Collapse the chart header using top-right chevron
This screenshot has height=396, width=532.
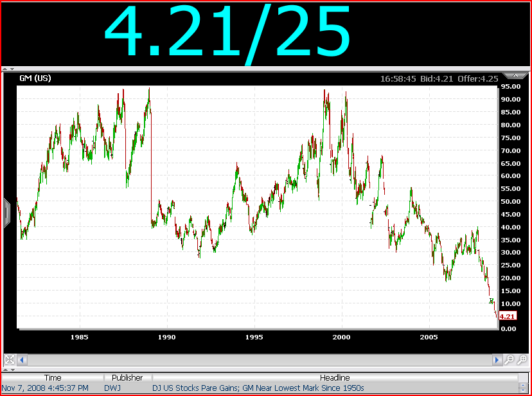[x=515, y=75]
